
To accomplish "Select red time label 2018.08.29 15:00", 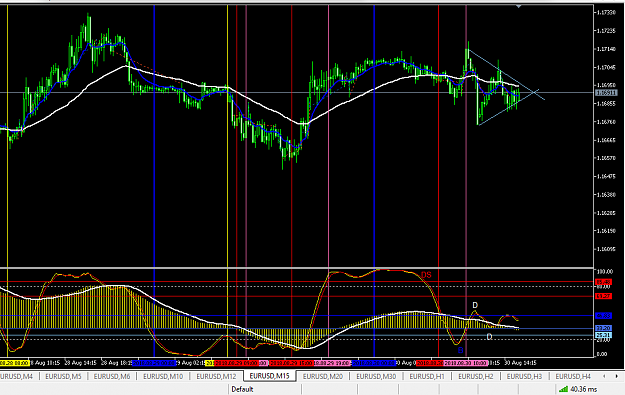I will [x=291, y=363].
